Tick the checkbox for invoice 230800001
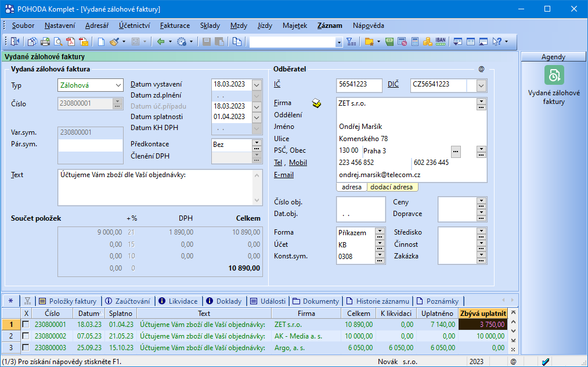 tap(26, 325)
